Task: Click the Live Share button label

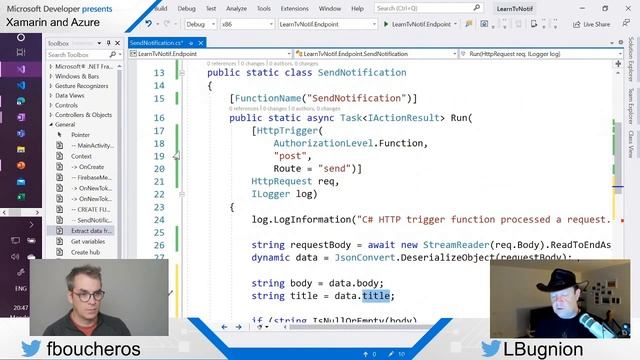Action: (597, 24)
